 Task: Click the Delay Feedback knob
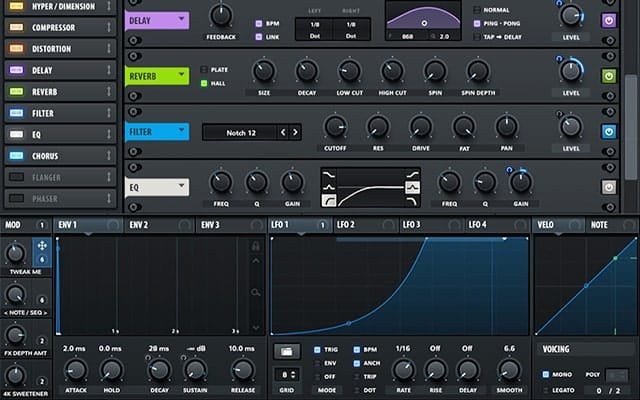(221, 16)
